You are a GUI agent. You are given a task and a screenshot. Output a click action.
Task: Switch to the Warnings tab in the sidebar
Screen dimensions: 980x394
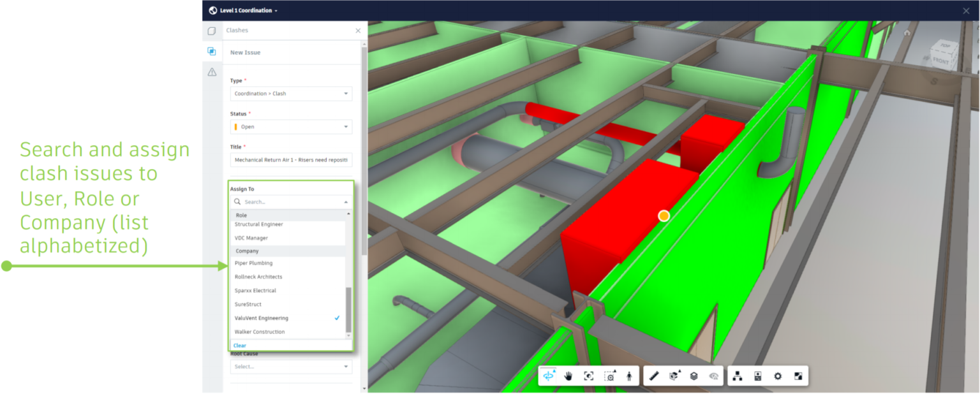[212, 72]
